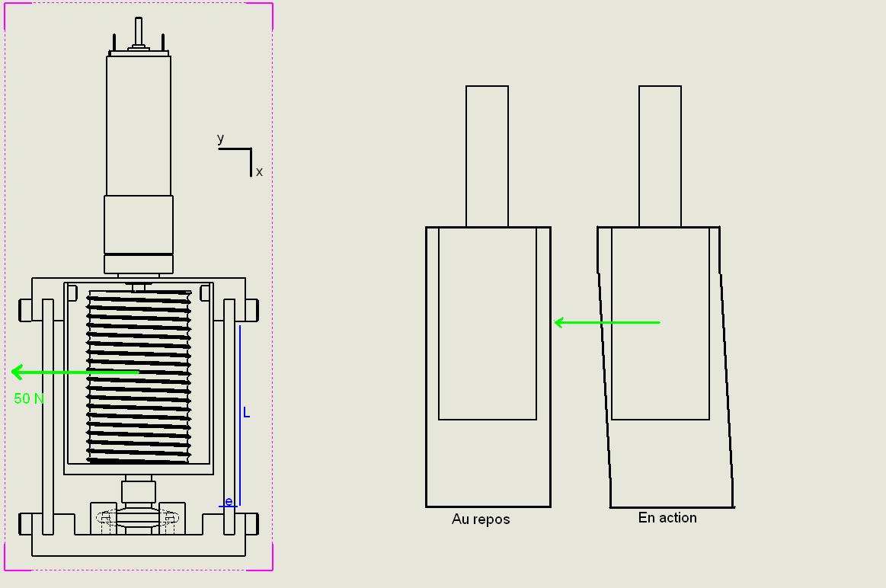Select the rod on top of the Au repos sketch

[x=487, y=156]
